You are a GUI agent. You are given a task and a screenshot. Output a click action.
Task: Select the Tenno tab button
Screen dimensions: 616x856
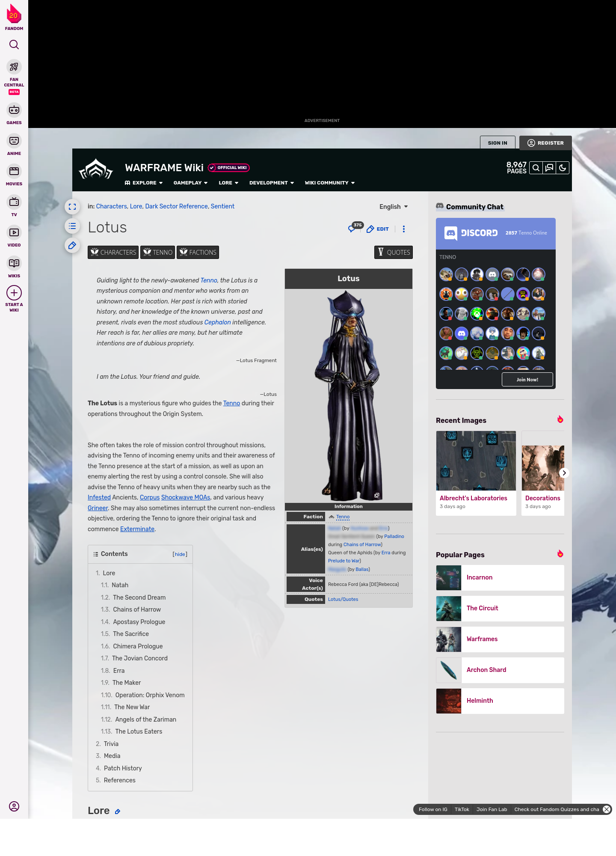[158, 253]
